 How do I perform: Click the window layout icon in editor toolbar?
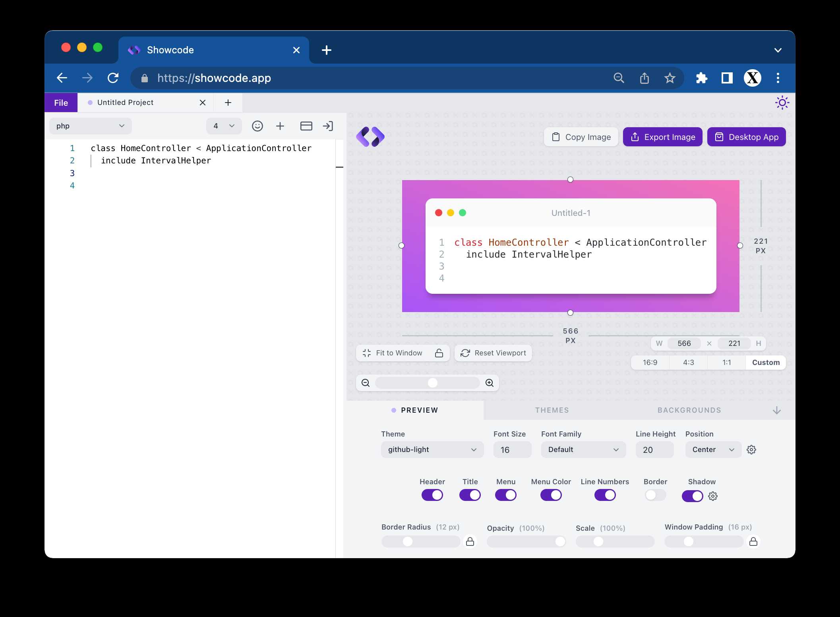(306, 126)
